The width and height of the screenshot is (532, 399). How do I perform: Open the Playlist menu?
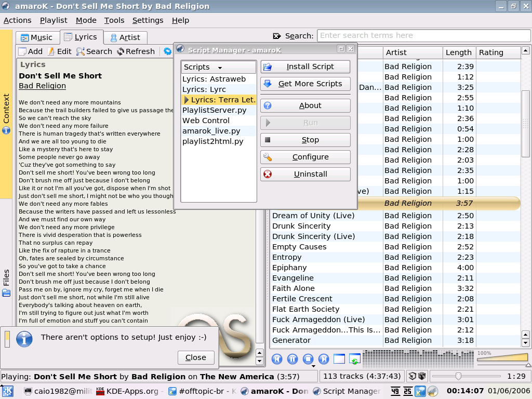tap(54, 20)
